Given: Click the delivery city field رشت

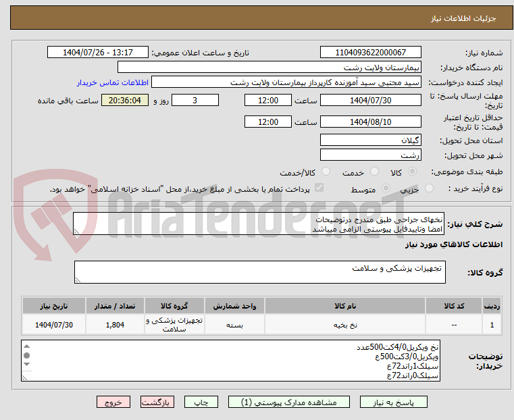Looking at the screenshot, I should coord(370,155).
